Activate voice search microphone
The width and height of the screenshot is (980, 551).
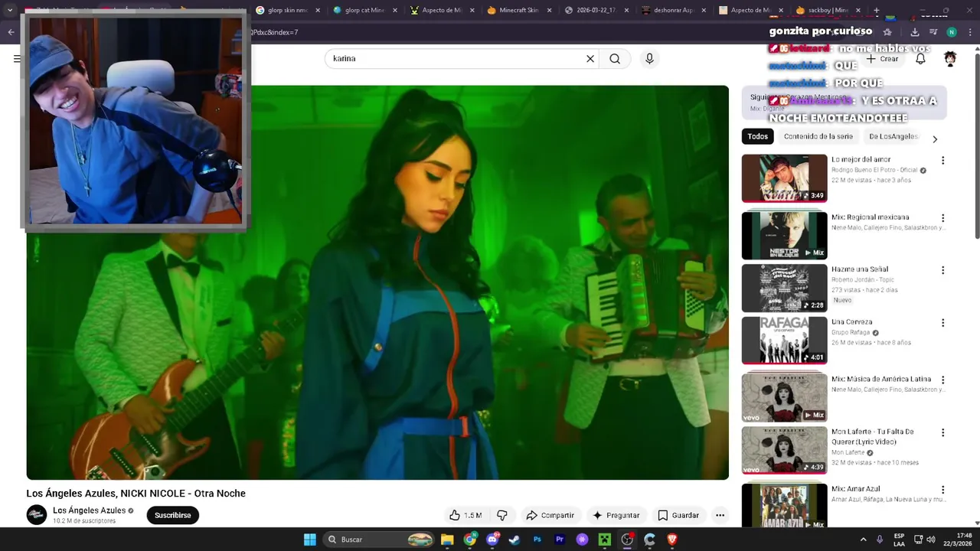tap(649, 59)
